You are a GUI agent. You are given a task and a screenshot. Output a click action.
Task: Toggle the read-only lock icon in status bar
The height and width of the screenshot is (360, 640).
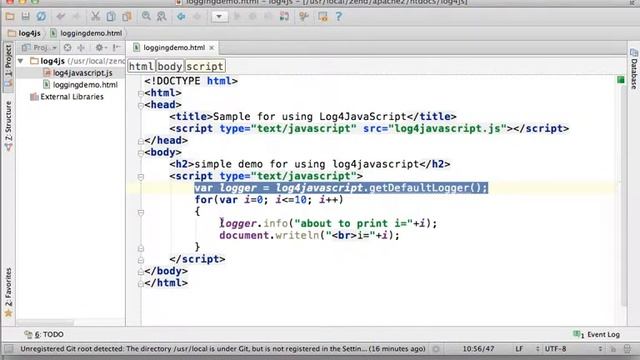[x=613, y=349]
